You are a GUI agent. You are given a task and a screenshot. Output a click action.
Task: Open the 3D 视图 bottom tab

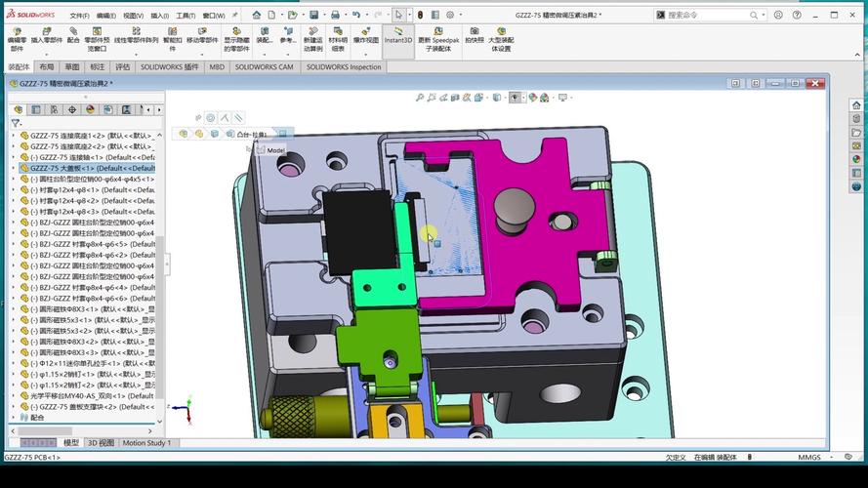101,443
